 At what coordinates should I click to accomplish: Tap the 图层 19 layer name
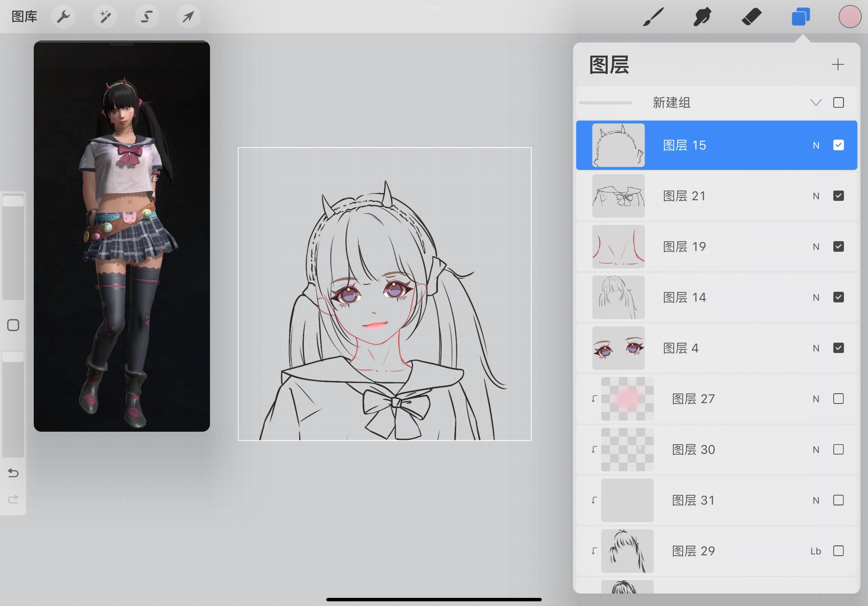(x=684, y=246)
